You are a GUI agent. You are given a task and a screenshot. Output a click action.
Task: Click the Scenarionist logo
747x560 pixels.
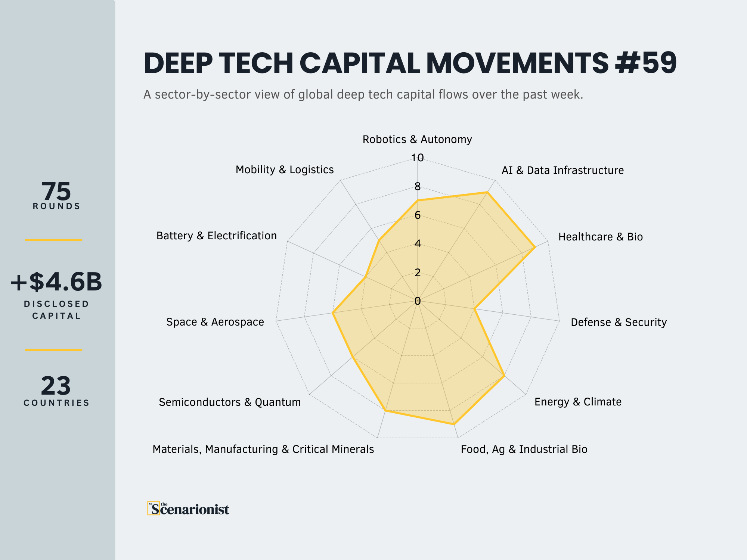pos(189,508)
